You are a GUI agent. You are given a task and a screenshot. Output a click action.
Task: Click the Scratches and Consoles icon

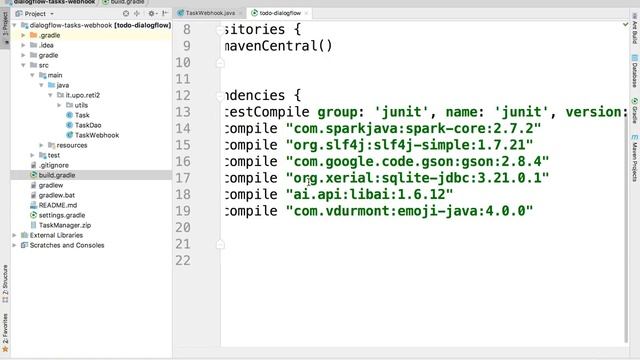click(x=24, y=245)
